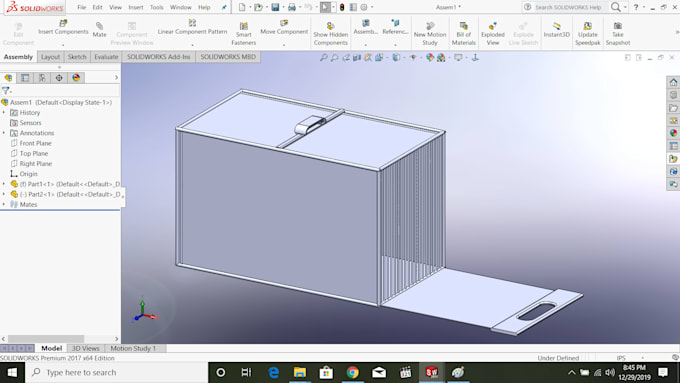Click the Rebuild traffic light icon
The width and height of the screenshot is (680, 383).
tap(342, 7)
